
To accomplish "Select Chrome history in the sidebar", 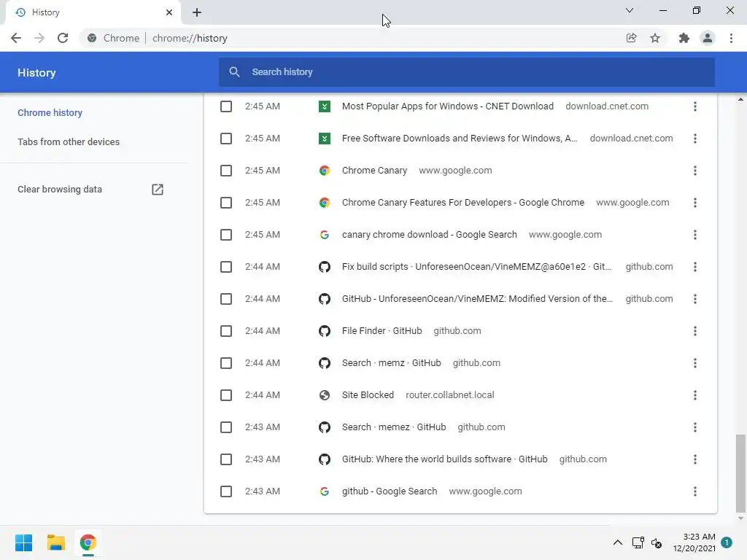I will (x=50, y=113).
